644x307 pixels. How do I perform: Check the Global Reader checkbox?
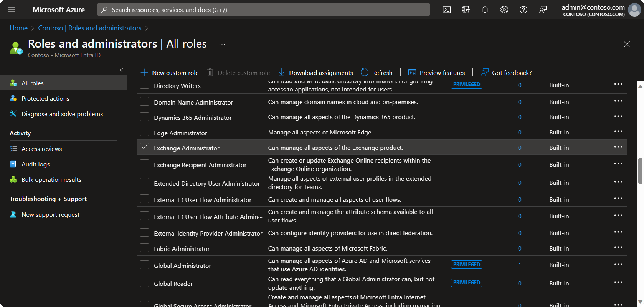pos(144,283)
